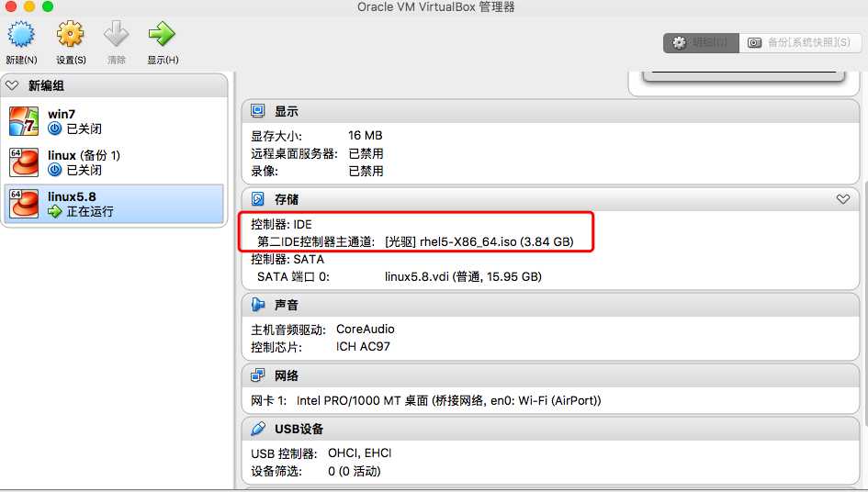
Task: Open Settings (设置) from the toolbar
Action: (71, 34)
